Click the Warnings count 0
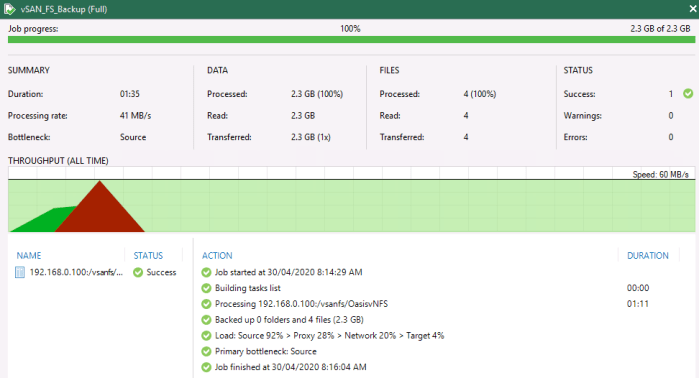The height and width of the screenshot is (378, 699). pos(671,116)
